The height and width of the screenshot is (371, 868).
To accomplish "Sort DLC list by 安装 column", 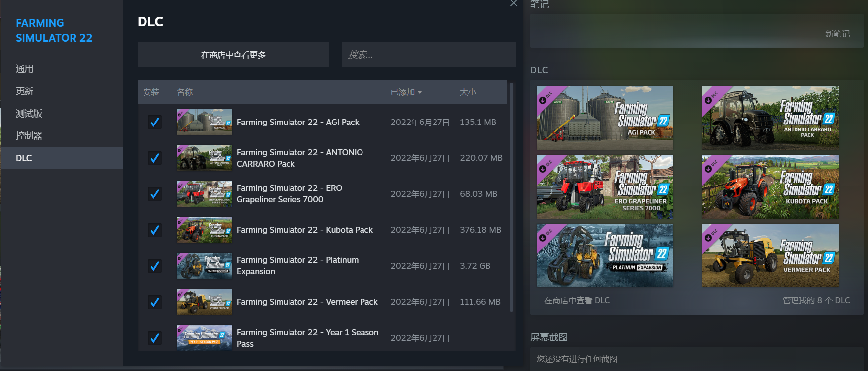I will tap(151, 92).
